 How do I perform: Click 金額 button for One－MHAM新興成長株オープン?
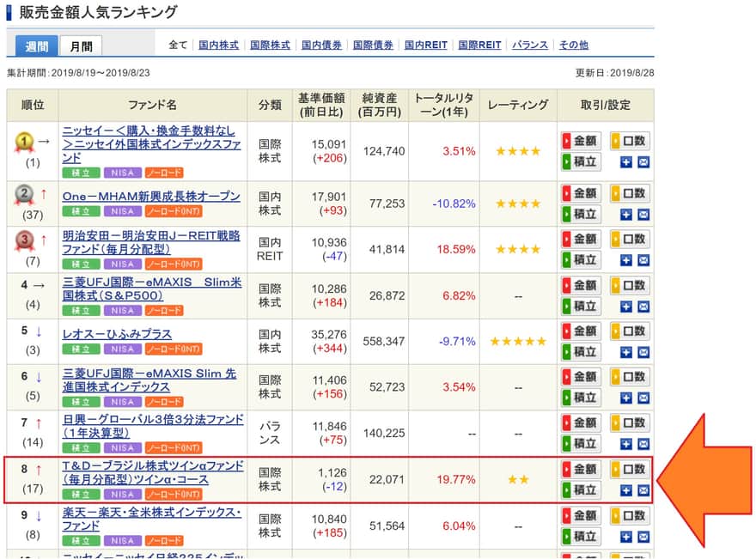pyautogui.click(x=581, y=193)
